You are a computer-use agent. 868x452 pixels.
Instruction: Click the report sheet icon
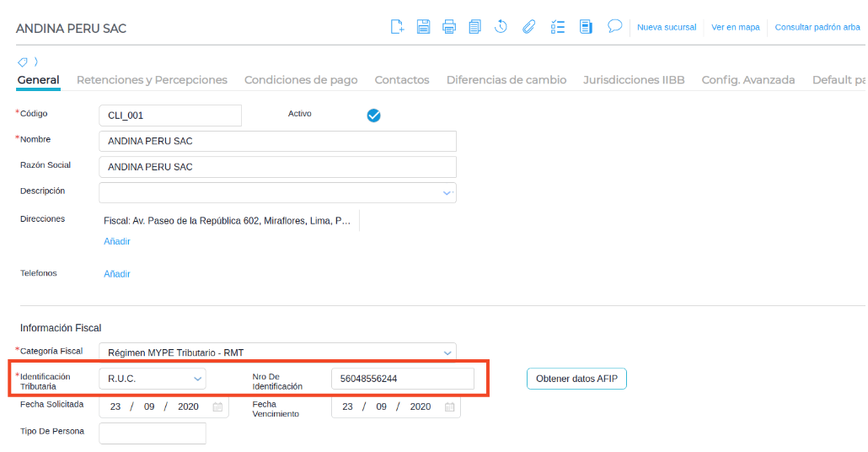(x=586, y=27)
